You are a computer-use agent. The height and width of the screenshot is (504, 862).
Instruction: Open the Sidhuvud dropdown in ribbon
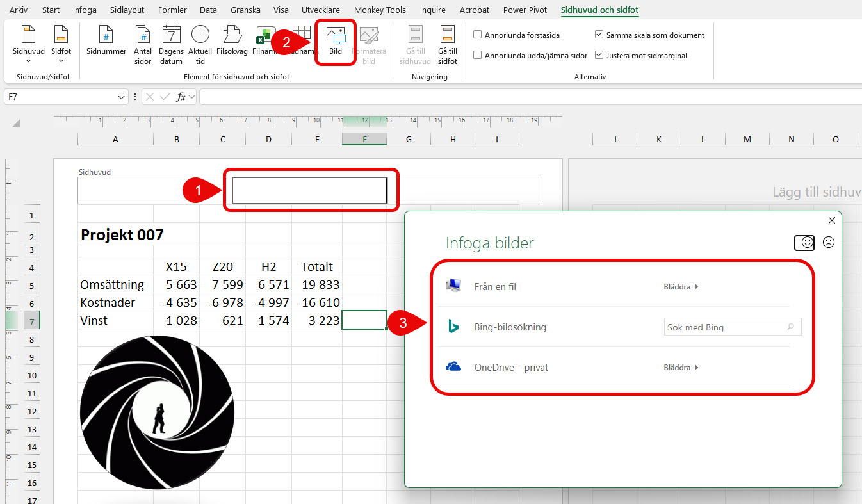pyautogui.click(x=29, y=45)
